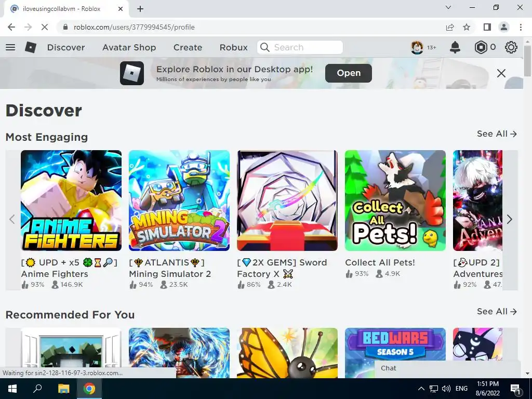Open a new browser tab with plus
Screen dimensions: 532x399
[x=140, y=9]
